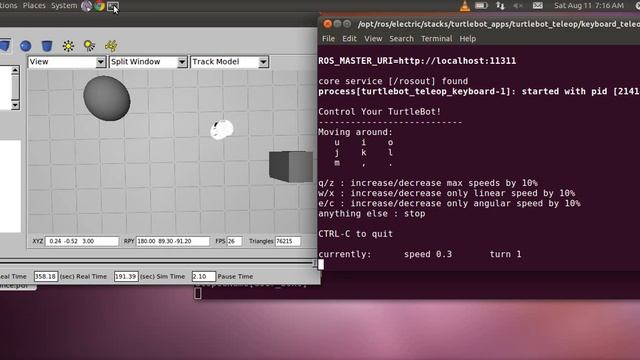The height and width of the screenshot is (360, 640).
Task: Click the side panel scrollbar up arrow
Action: point(15,71)
